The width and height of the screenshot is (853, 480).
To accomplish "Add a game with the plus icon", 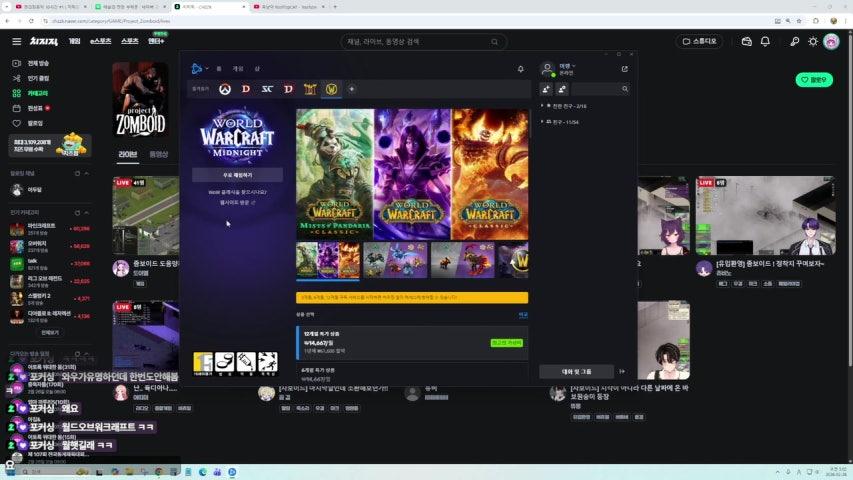I will [x=352, y=89].
